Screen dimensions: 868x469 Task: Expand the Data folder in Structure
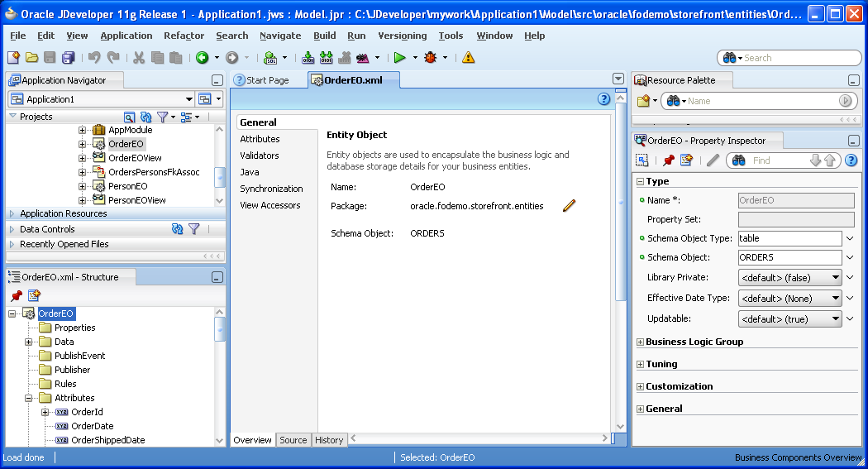(28, 342)
